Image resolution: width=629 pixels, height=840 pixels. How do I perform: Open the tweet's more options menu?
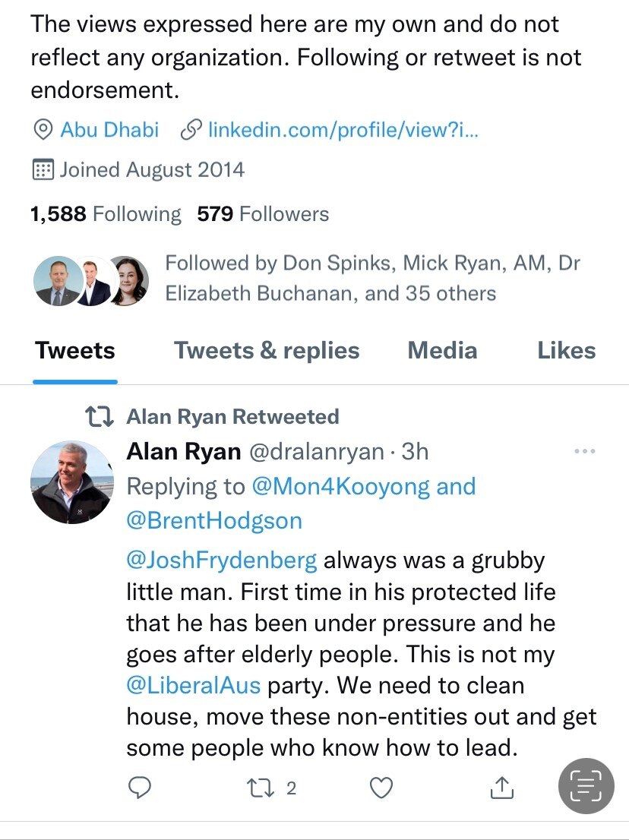(x=585, y=450)
